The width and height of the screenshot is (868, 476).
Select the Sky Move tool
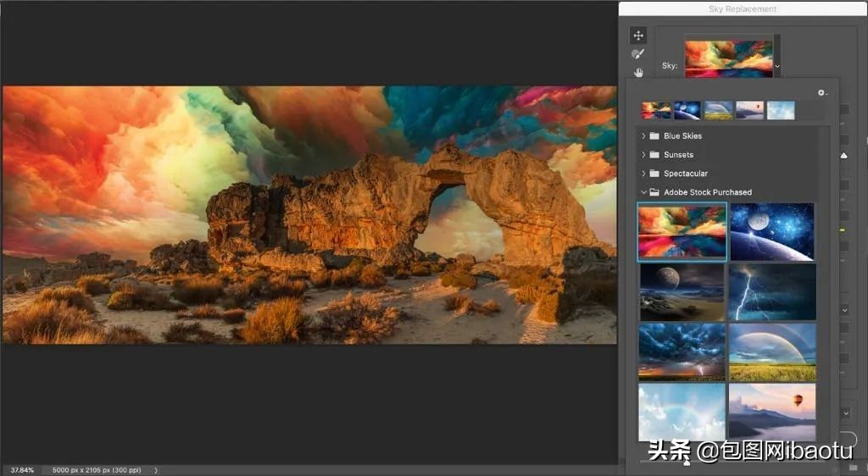coord(638,36)
